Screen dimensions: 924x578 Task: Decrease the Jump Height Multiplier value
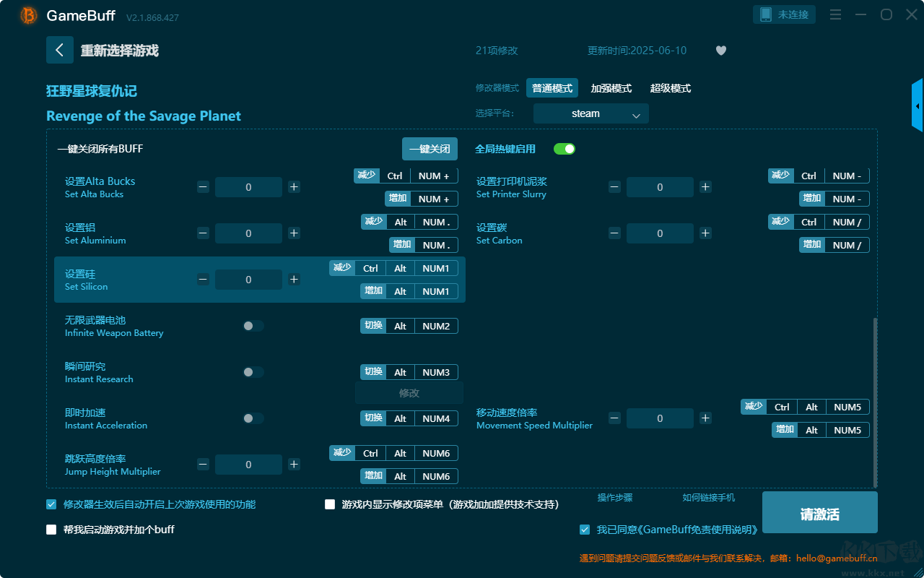[203, 465]
